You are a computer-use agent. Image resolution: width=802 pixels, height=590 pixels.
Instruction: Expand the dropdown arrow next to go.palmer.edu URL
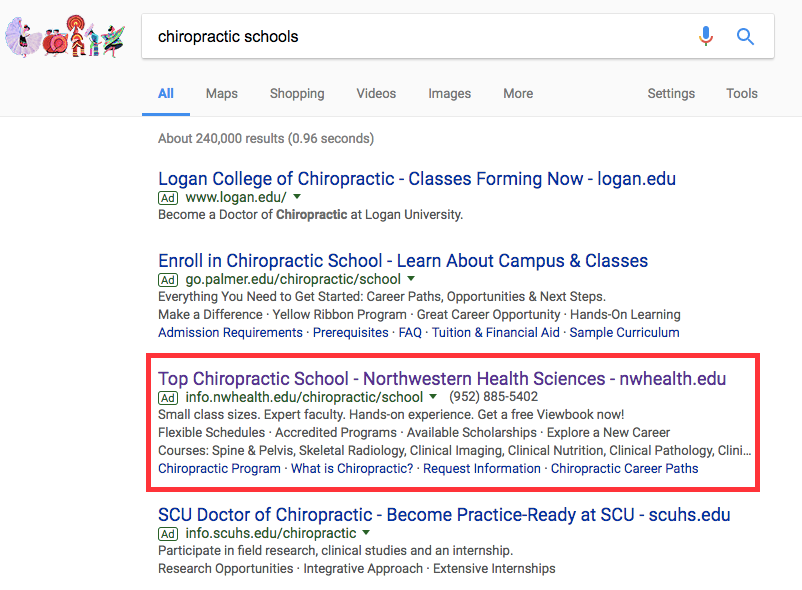click(x=411, y=279)
